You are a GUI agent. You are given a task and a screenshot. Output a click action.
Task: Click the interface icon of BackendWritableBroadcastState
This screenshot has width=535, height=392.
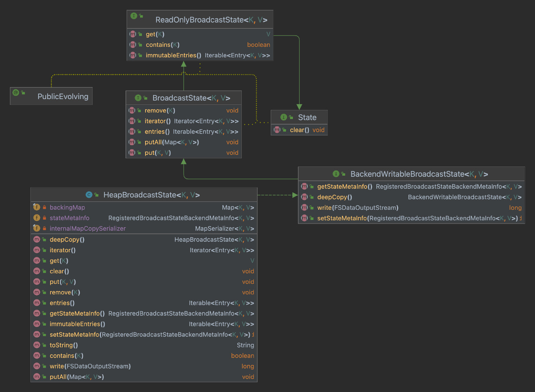pos(336,174)
